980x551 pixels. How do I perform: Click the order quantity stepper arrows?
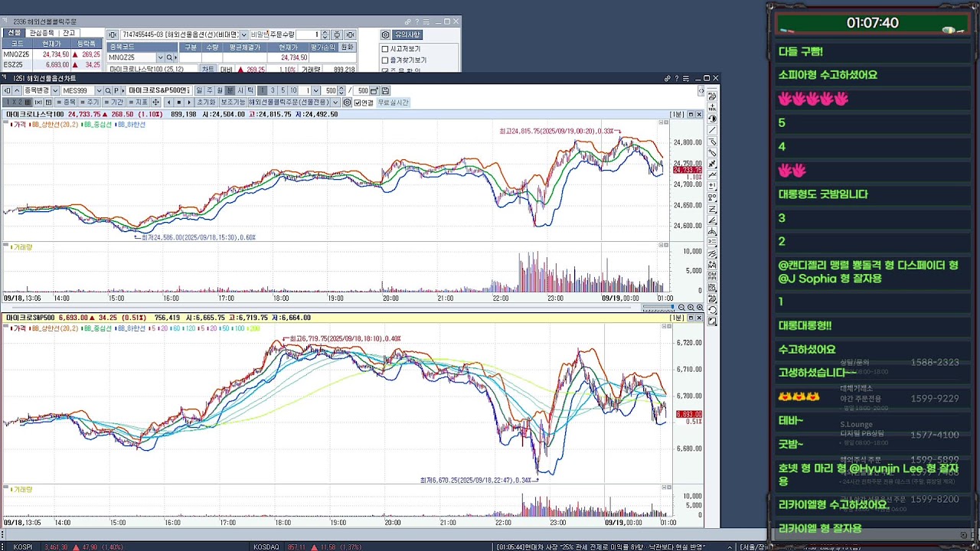pyautogui.click(x=325, y=34)
